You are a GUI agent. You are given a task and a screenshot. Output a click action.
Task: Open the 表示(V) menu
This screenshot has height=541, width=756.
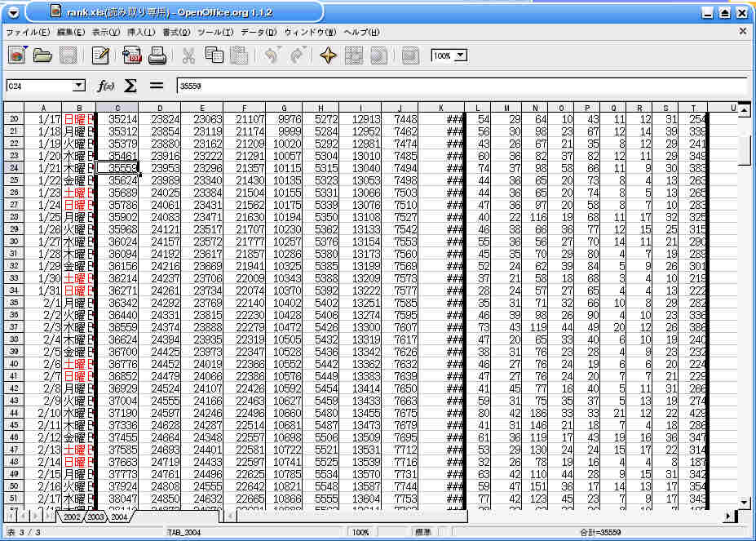pyautogui.click(x=105, y=33)
